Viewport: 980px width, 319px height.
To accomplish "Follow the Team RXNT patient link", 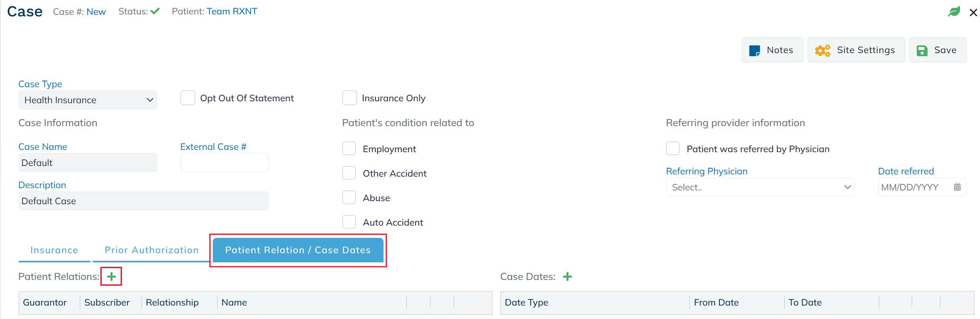I will pyautogui.click(x=232, y=11).
